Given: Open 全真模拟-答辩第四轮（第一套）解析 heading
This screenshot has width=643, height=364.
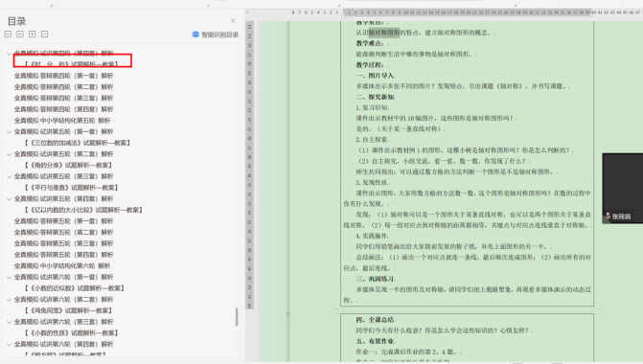Looking at the screenshot, I should (63, 76).
